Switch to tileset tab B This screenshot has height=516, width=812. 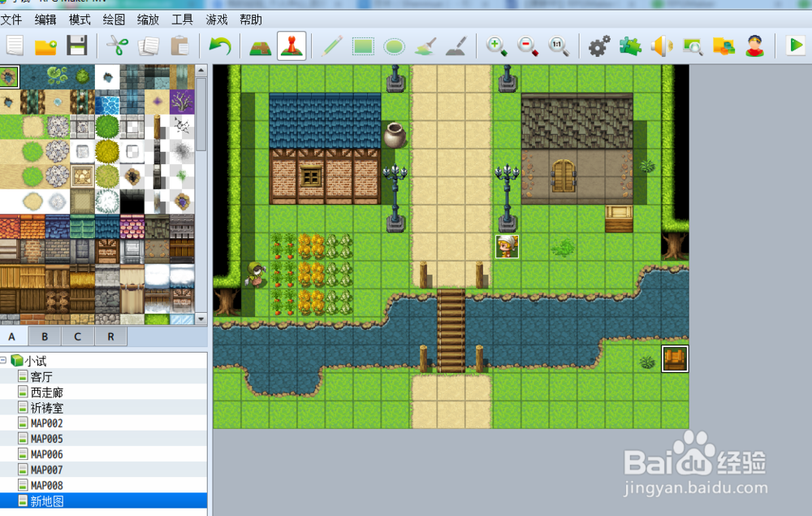45,336
